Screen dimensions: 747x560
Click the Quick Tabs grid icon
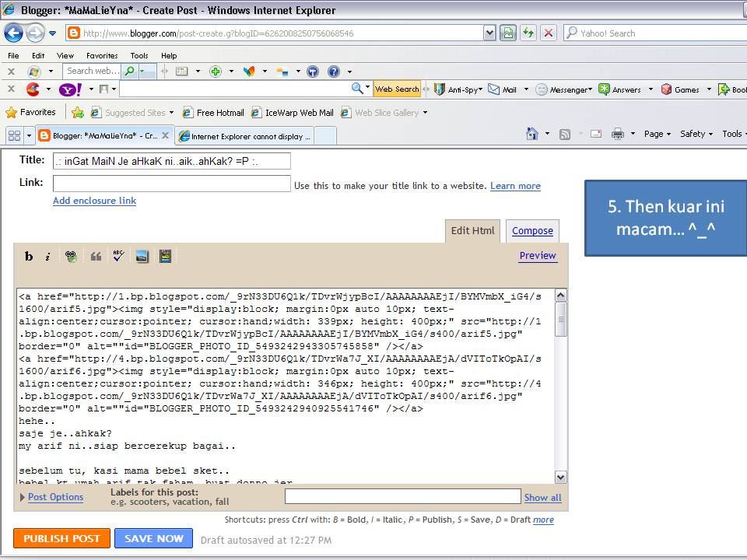[x=14, y=135]
